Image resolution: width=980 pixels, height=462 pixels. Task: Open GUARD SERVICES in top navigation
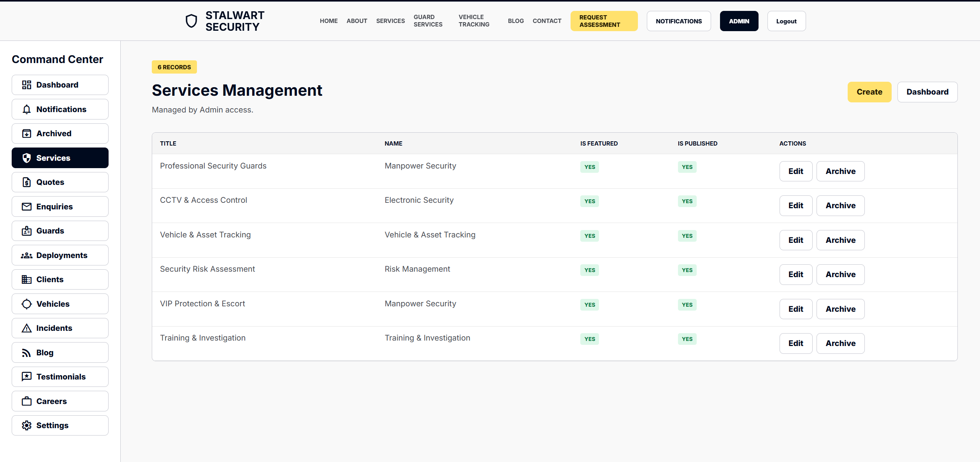(428, 21)
